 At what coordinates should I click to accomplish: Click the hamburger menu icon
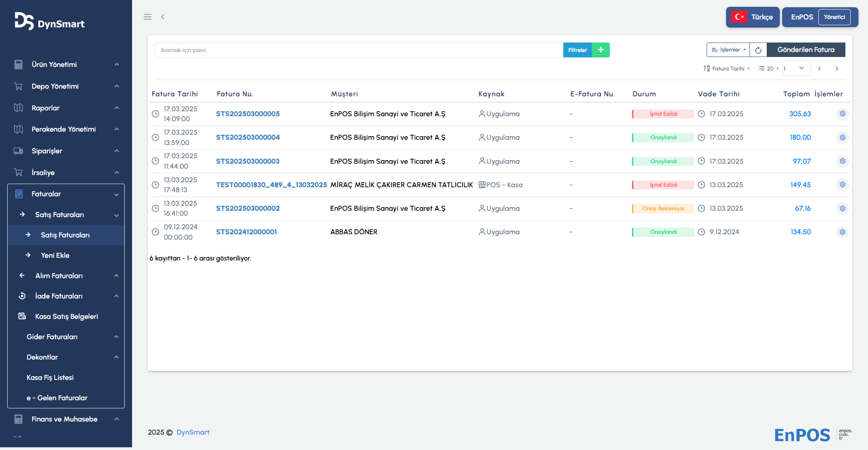pos(147,17)
